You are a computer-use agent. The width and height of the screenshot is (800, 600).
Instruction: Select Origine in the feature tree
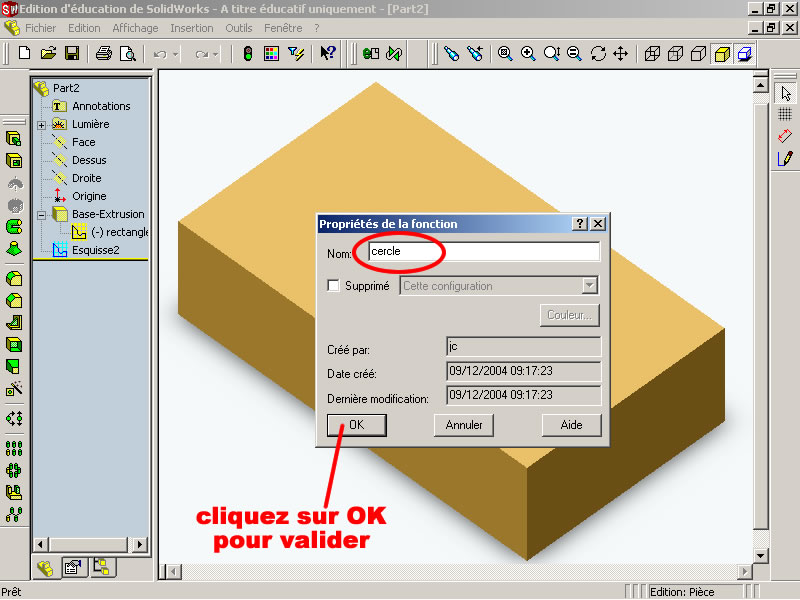[x=89, y=196]
